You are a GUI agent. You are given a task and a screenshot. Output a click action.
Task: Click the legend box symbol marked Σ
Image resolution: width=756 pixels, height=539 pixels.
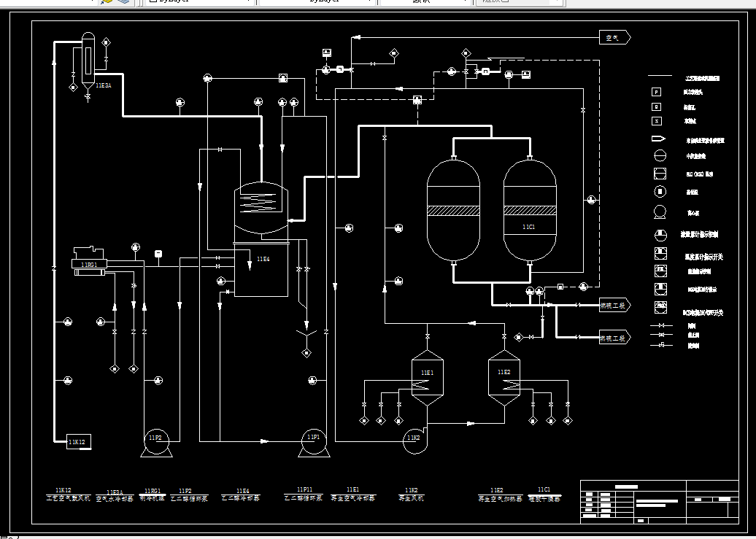[656, 120]
